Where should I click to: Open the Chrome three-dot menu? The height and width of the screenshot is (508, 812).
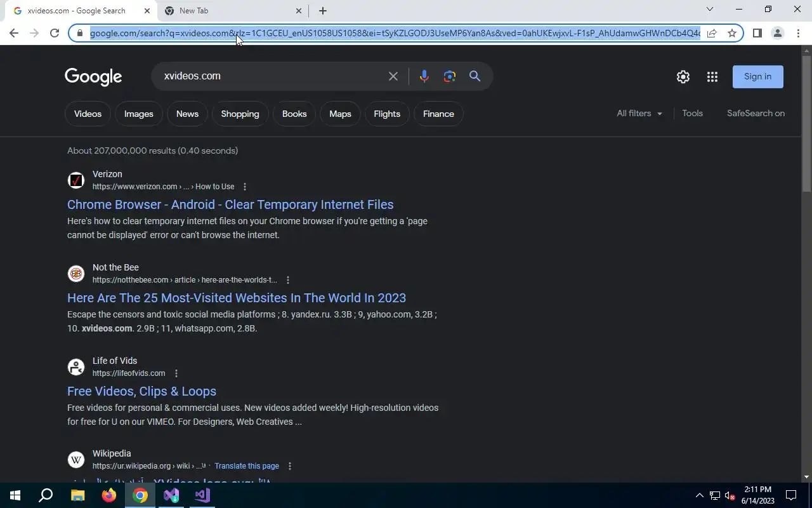coord(798,33)
